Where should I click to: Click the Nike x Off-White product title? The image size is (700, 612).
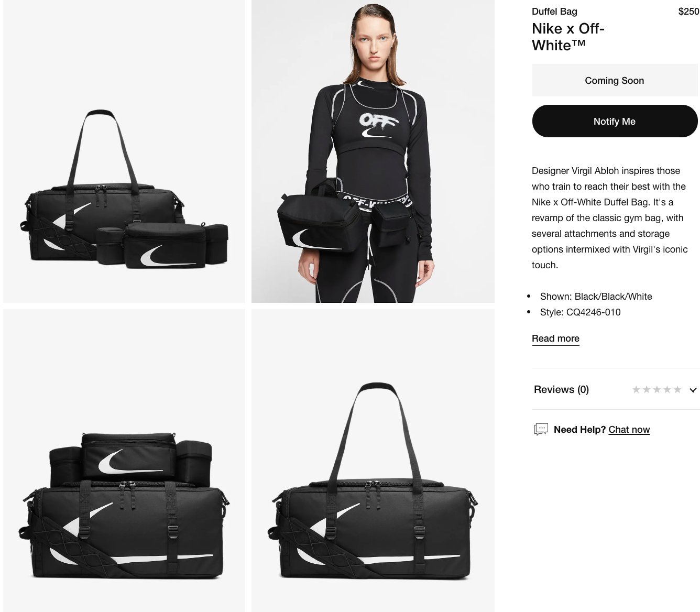(568, 37)
